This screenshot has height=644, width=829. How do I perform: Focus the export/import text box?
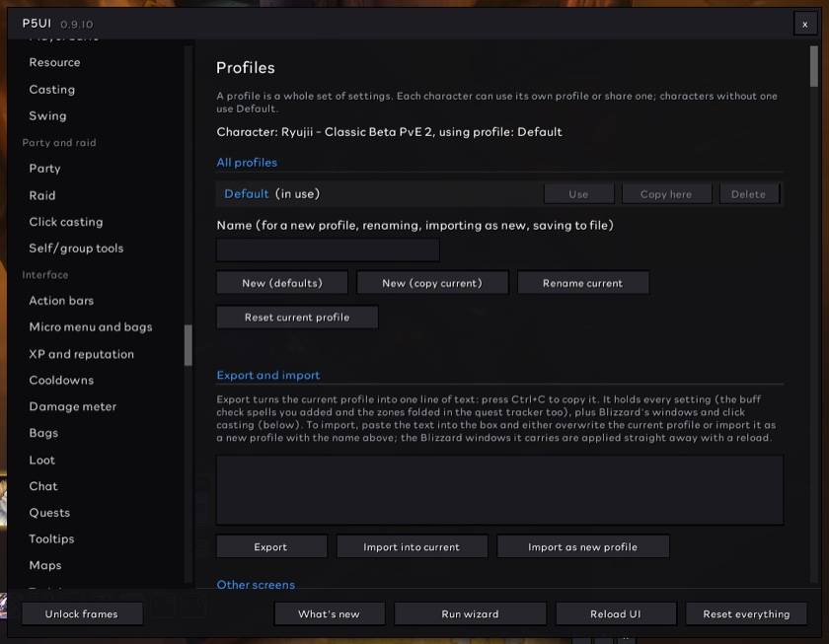click(x=499, y=490)
